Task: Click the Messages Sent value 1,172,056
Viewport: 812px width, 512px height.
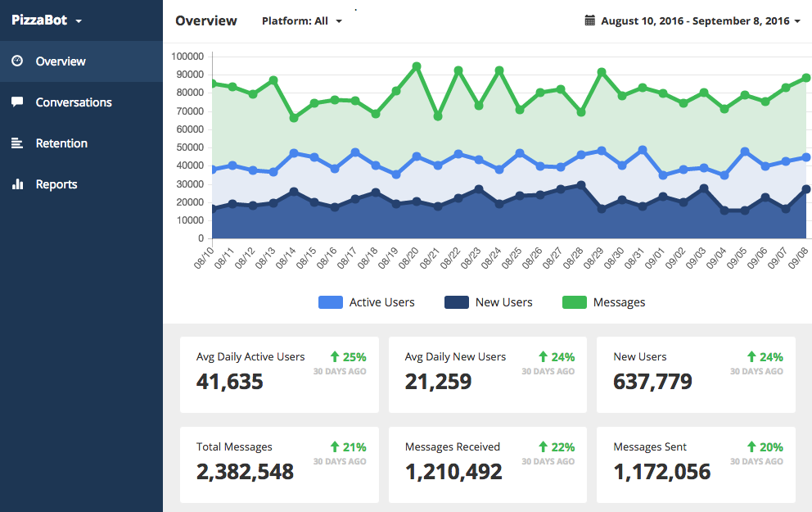Action: 662,472
